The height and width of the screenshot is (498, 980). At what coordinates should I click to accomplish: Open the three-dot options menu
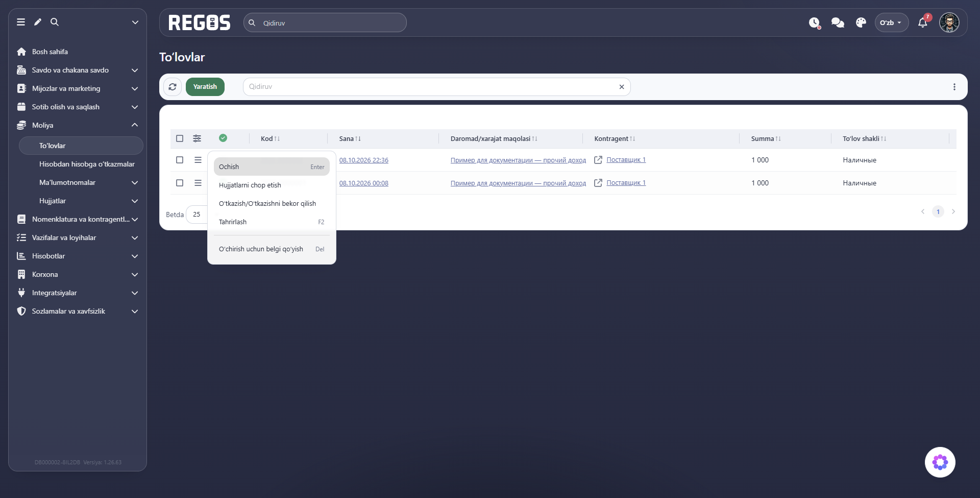pyautogui.click(x=954, y=87)
